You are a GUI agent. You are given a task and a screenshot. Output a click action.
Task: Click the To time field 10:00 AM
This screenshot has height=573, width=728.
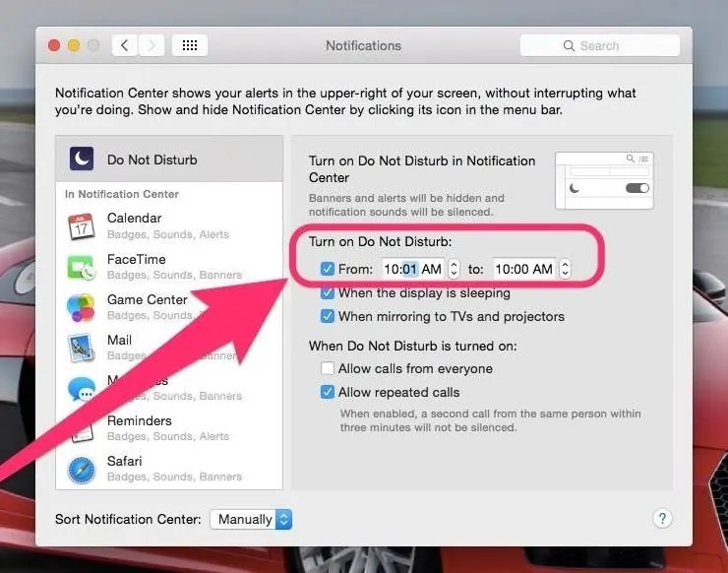(523, 269)
